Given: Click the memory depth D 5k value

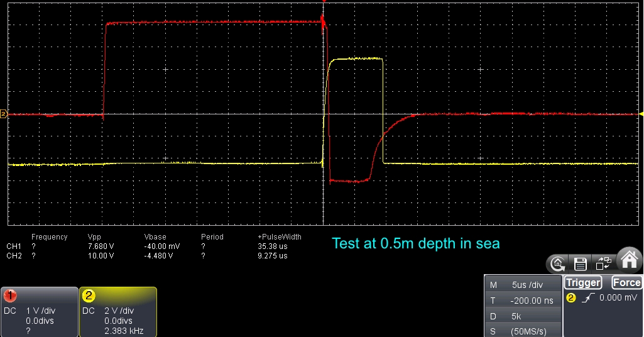Looking at the screenshot, I should pyautogui.click(x=523, y=316).
